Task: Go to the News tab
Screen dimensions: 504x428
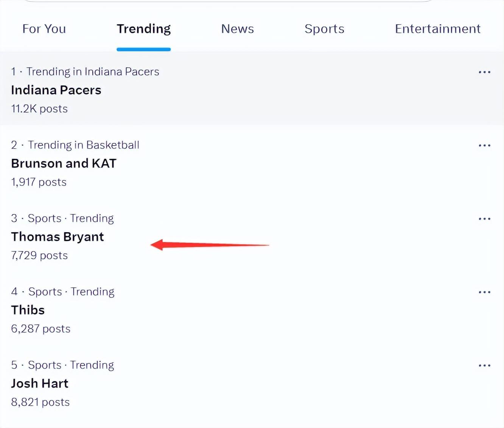Action: tap(237, 29)
